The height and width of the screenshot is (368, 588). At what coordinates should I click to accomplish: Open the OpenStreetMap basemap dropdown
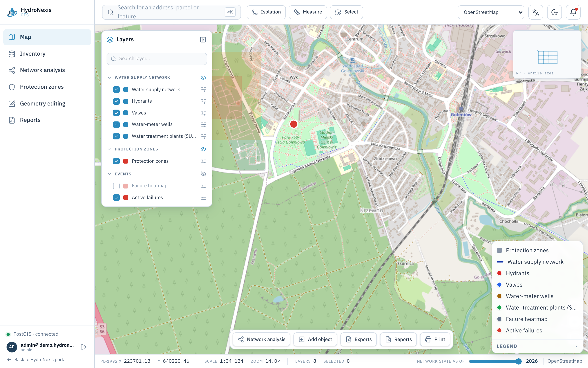(491, 12)
